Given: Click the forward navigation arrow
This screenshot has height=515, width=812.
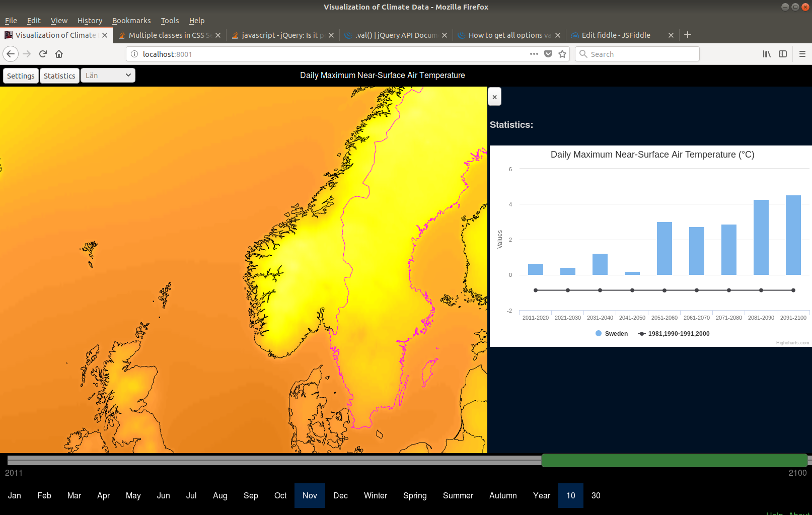Looking at the screenshot, I should click(x=27, y=54).
